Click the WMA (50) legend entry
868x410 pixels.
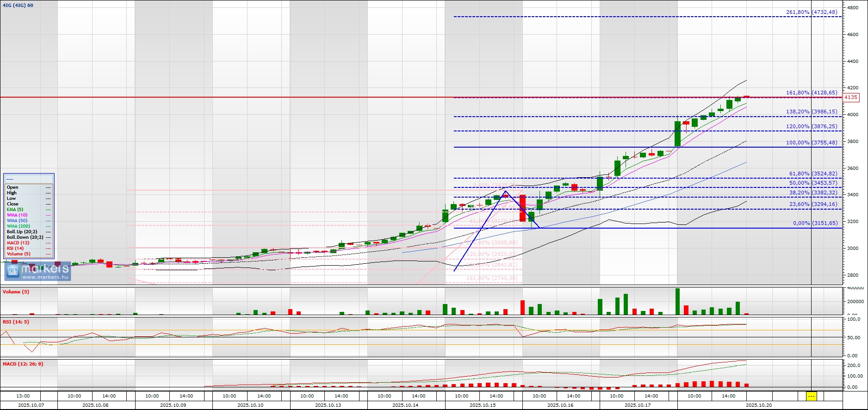pyautogui.click(x=17, y=221)
